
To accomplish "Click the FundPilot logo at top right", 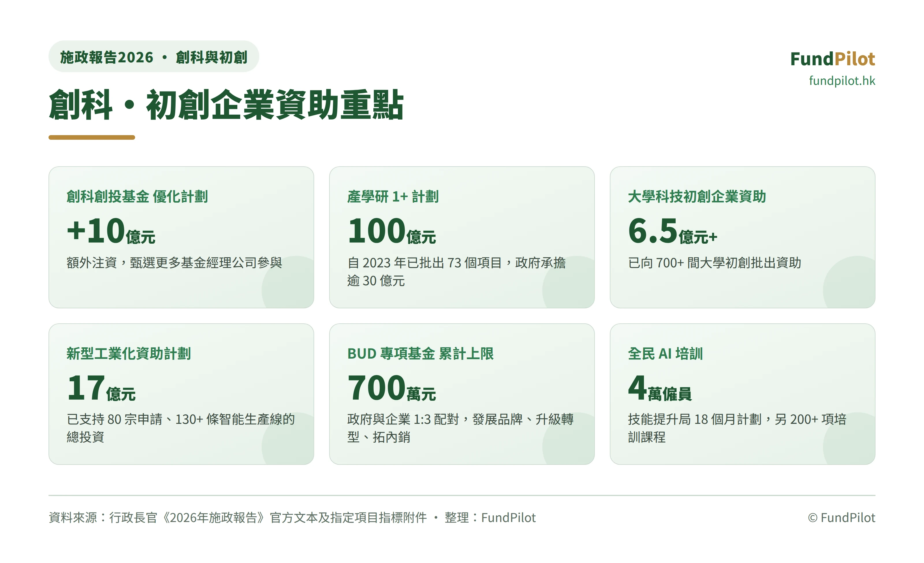I will (x=832, y=59).
